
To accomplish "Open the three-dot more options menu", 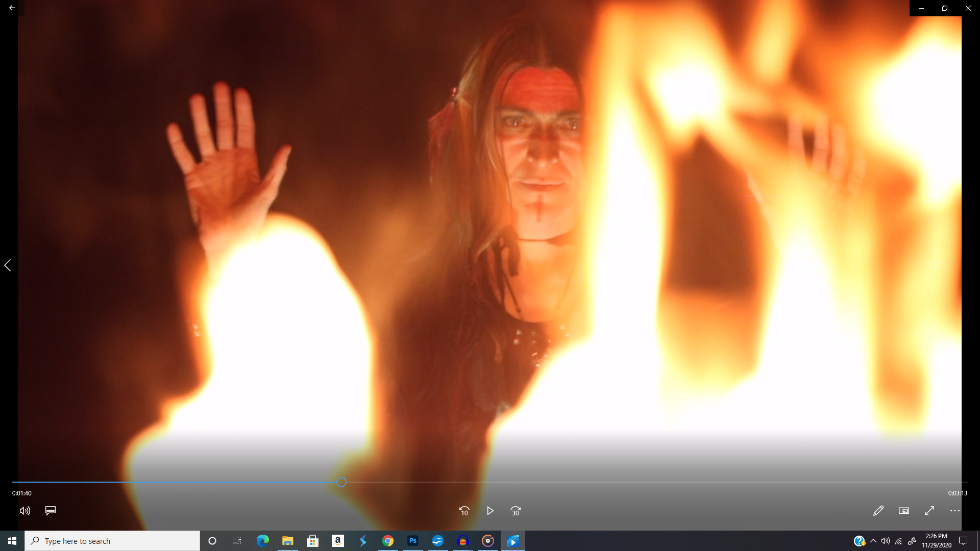I will 955,511.
